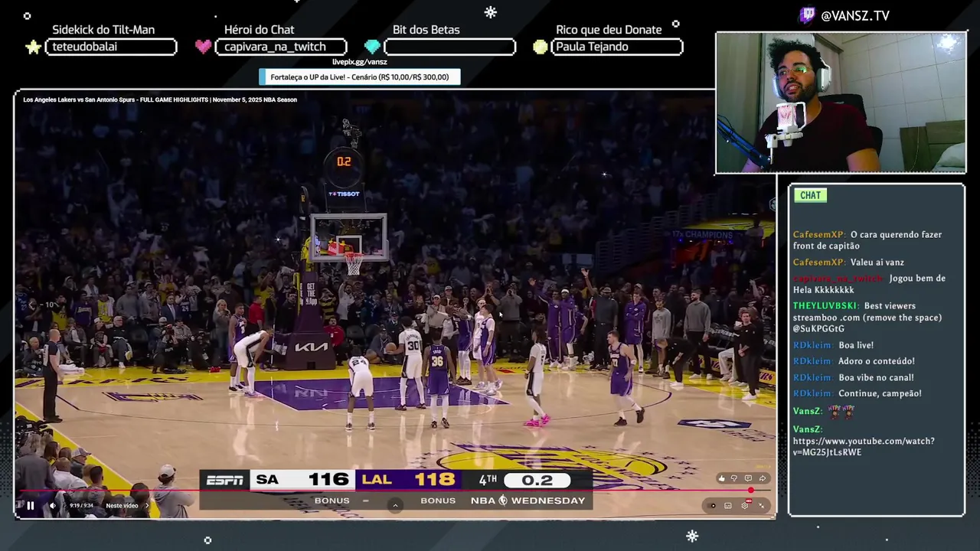Click RDkleim's 'Continue, campeão!' message
The height and width of the screenshot is (551, 980).
click(857, 393)
